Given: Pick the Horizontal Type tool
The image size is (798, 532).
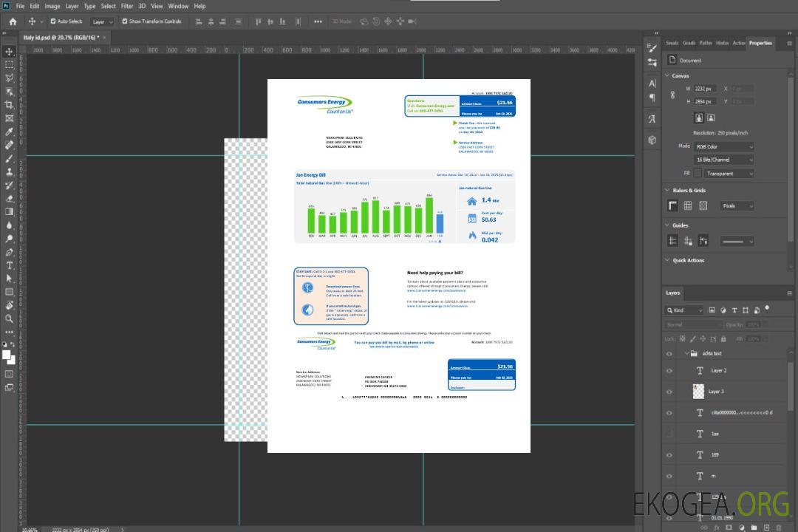Looking at the screenshot, I should (x=10, y=265).
